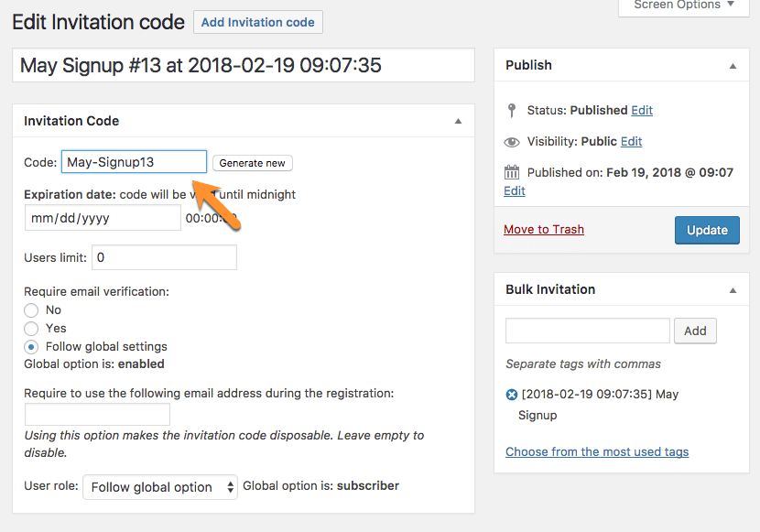Focus the Users limit input field
This screenshot has width=760, height=532.
[165, 258]
